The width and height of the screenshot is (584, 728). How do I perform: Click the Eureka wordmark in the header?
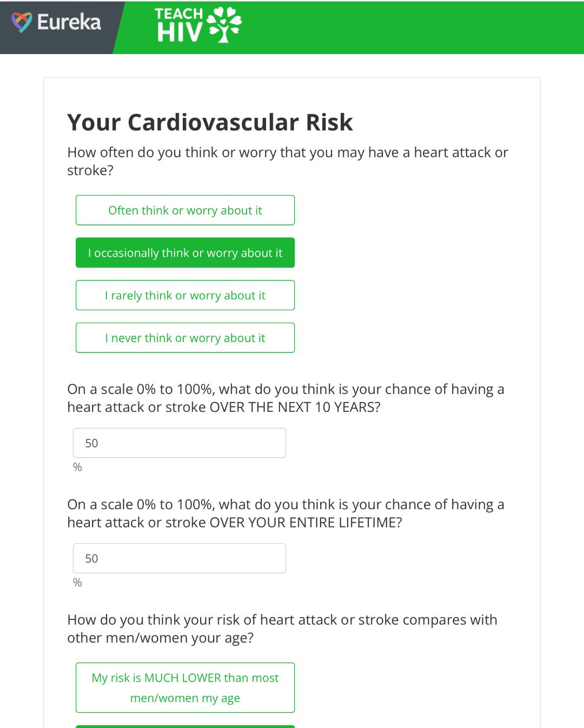pyautogui.click(x=69, y=22)
